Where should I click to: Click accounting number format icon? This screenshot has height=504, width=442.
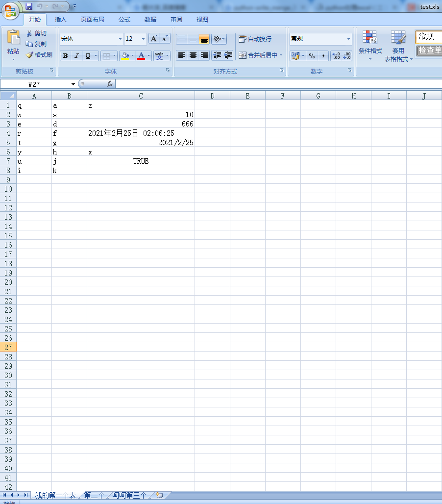(x=295, y=56)
